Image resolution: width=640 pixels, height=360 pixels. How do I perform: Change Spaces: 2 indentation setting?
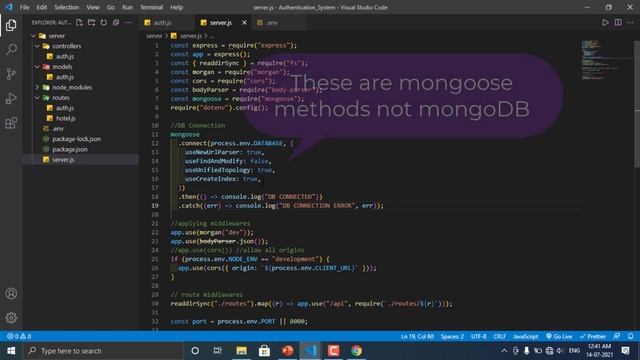pos(452,336)
